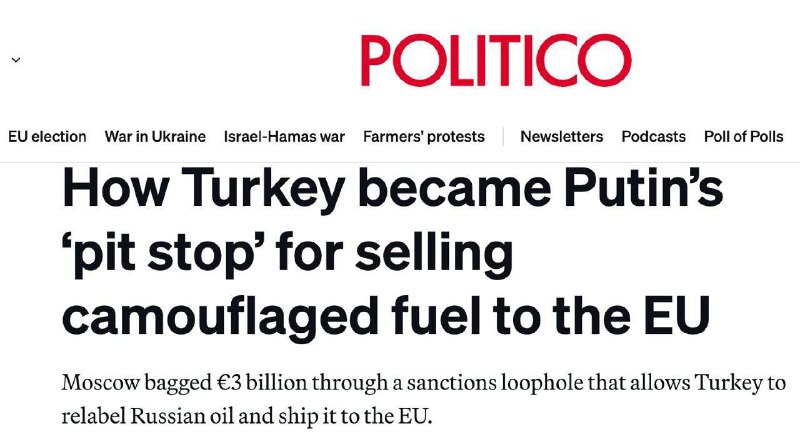Expand the chevron dropdown at top-left
The height and width of the screenshot is (444, 800).
[x=15, y=60]
